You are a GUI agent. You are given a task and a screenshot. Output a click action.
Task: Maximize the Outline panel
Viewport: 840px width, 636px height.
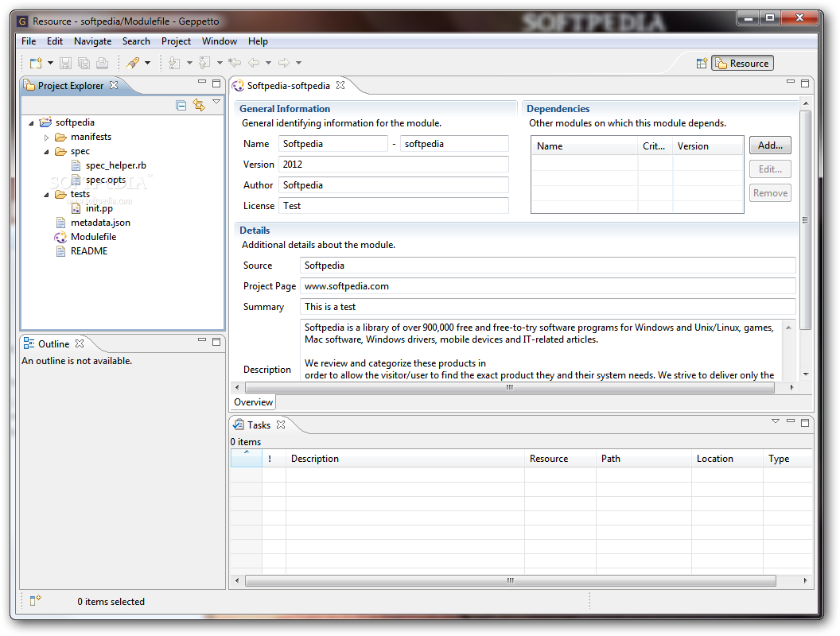(216, 342)
